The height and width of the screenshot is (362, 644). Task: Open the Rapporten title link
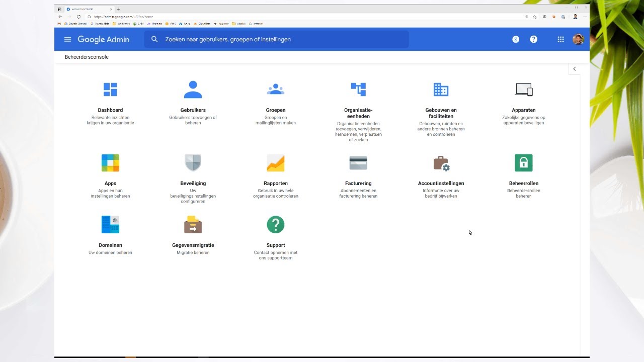276,184
